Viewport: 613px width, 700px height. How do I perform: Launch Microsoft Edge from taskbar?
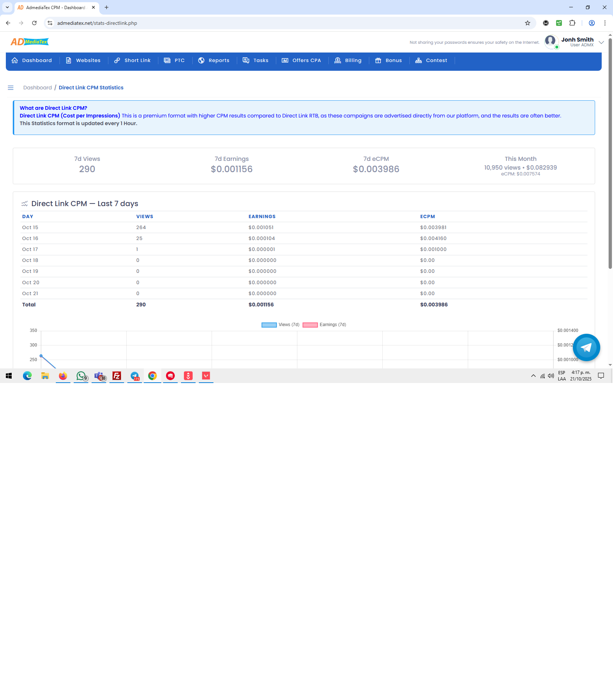pos(27,376)
